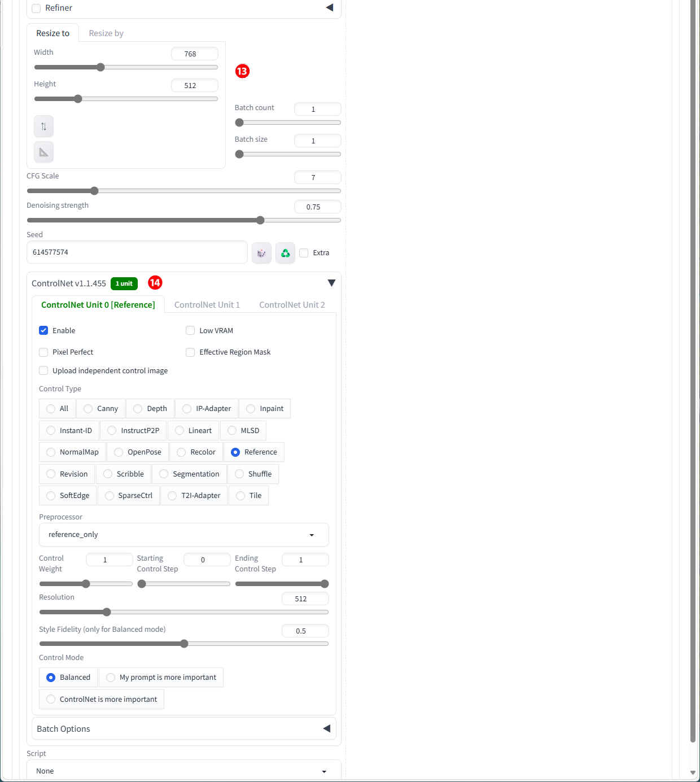
Task: Click the green recycle reuse seed icon
Action: click(x=286, y=253)
